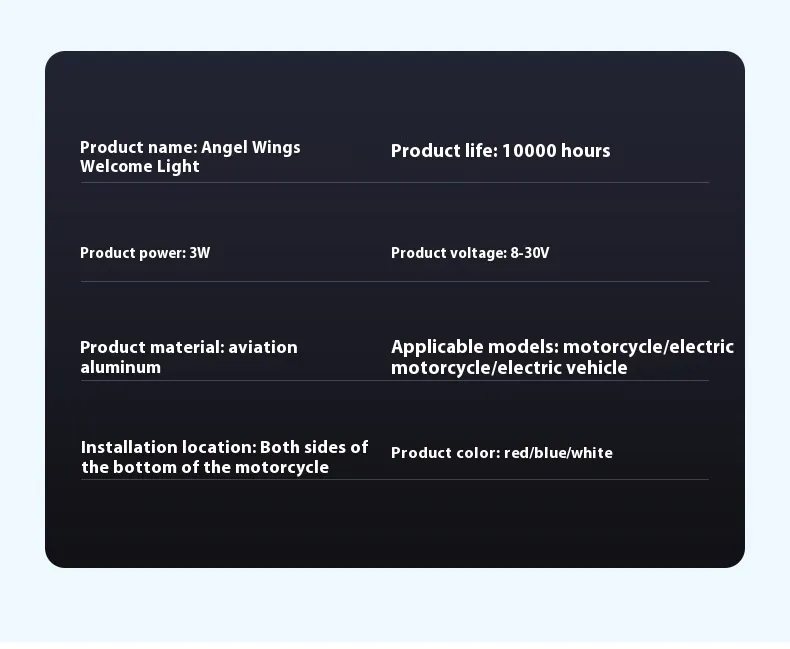The width and height of the screenshot is (790, 649).
Task: Select the word 'blue' in product color
Action: 550,453
